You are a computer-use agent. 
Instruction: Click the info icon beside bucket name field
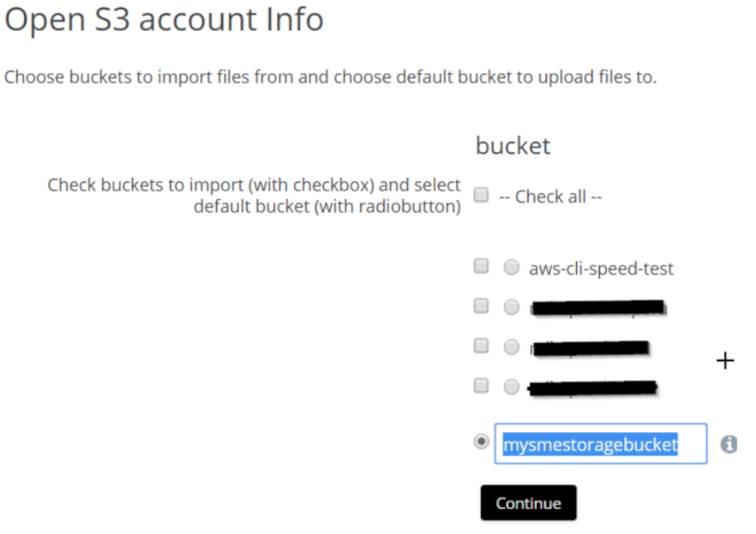(729, 443)
